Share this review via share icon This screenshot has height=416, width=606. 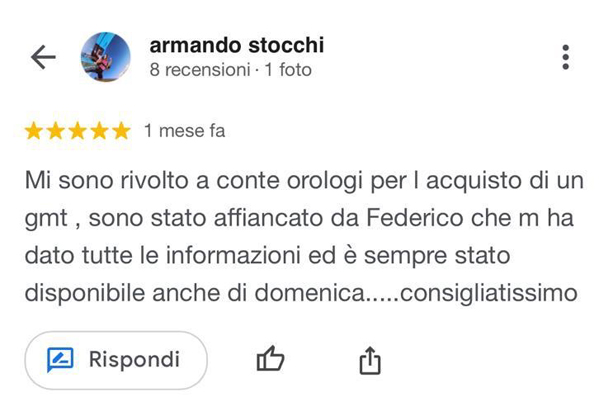(x=370, y=360)
